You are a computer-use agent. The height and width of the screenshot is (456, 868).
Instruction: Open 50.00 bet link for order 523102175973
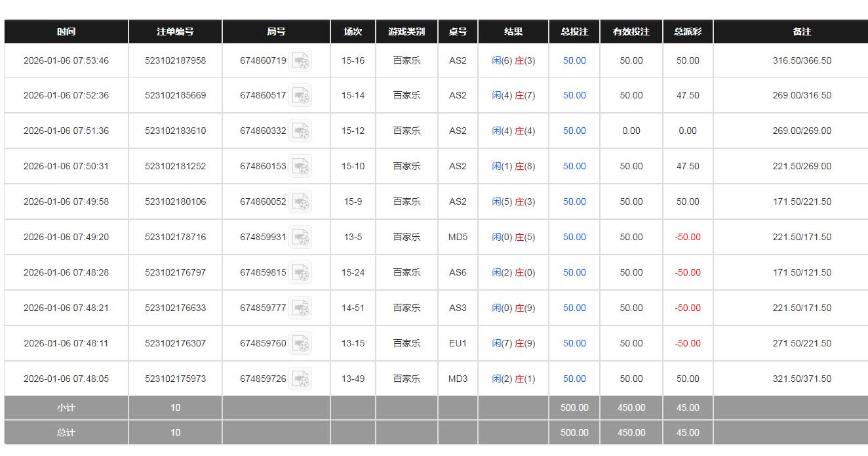pyautogui.click(x=574, y=379)
